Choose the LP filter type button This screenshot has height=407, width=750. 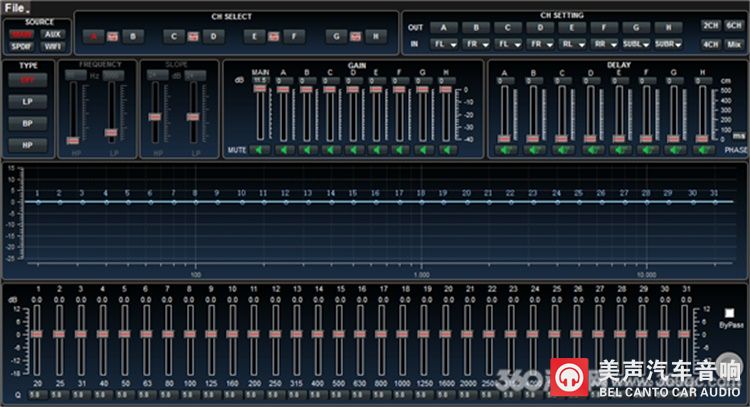[x=27, y=102]
